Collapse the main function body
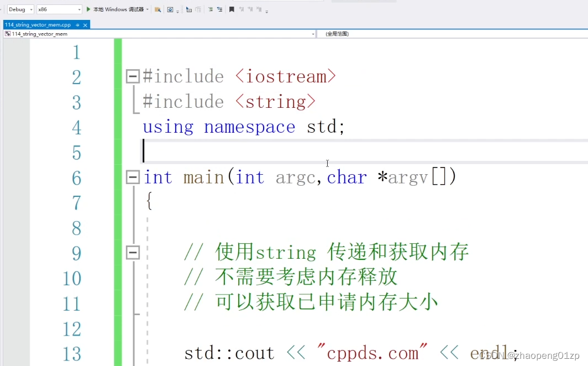Image resolution: width=588 pixels, height=366 pixels. click(x=133, y=177)
